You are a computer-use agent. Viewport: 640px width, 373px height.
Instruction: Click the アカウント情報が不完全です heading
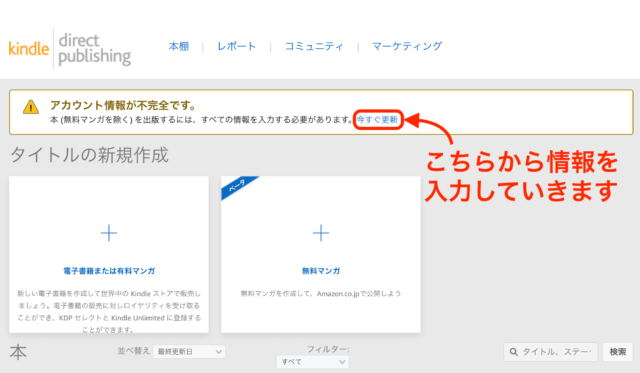[123, 105]
